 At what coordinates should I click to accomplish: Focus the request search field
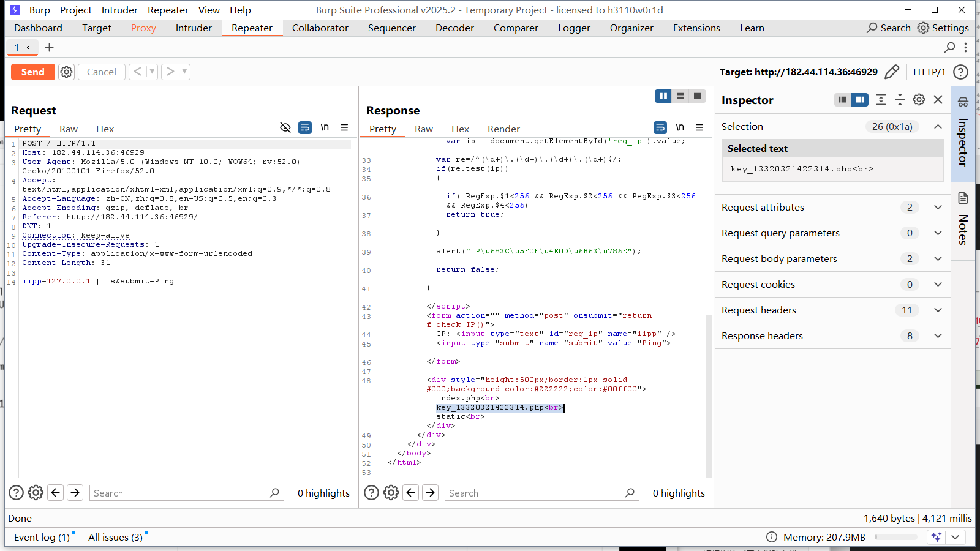(x=187, y=492)
